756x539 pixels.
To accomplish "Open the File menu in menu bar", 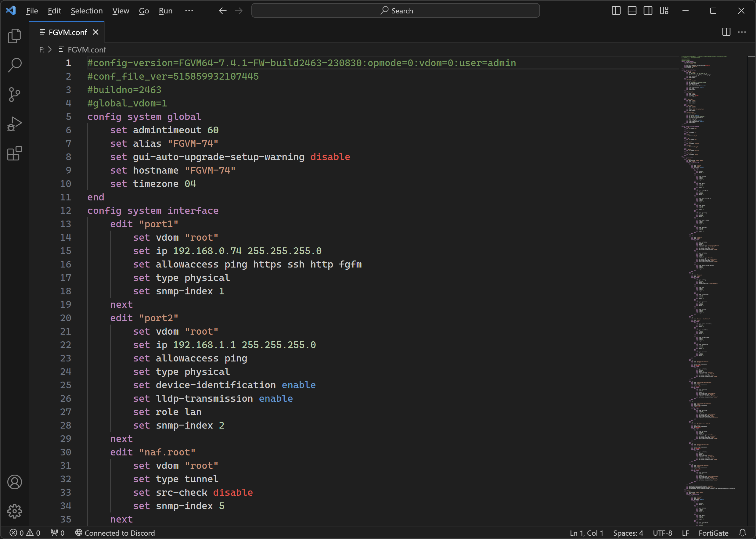I will point(33,10).
